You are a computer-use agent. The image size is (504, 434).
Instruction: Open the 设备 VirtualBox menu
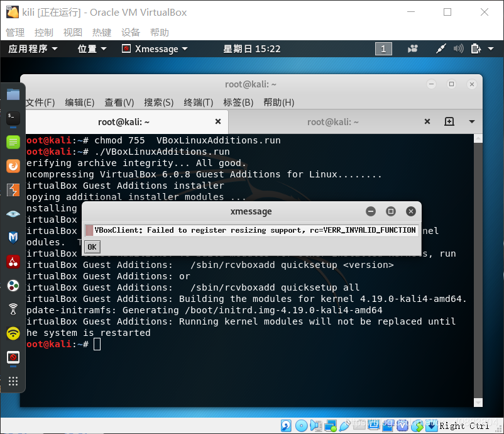(x=131, y=32)
